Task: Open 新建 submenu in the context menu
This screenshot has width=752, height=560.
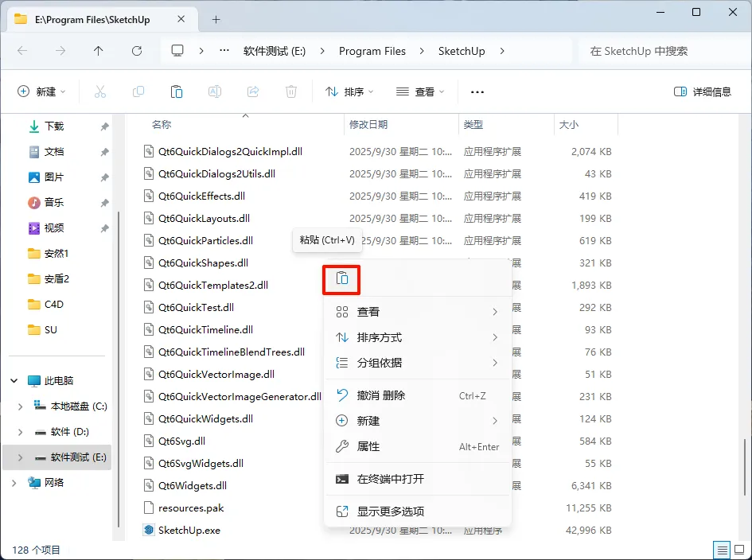Action: (417, 421)
